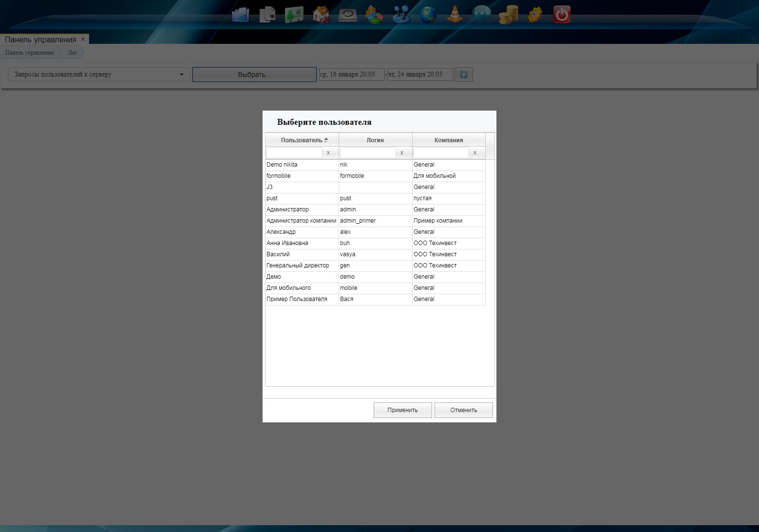
Task: Click the Лог breadcrumb item
Action: pyautogui.click(x=72, y=53)
